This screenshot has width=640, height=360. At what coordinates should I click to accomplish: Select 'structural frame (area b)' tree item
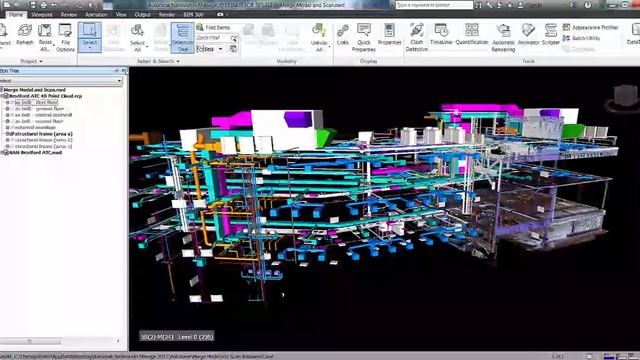43,140
